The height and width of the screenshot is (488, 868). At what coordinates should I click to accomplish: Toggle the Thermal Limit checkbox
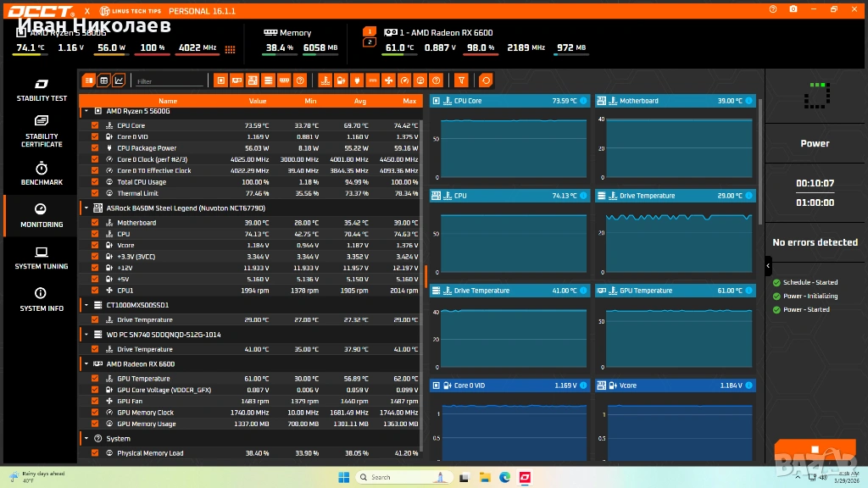(x=95, y=193)
